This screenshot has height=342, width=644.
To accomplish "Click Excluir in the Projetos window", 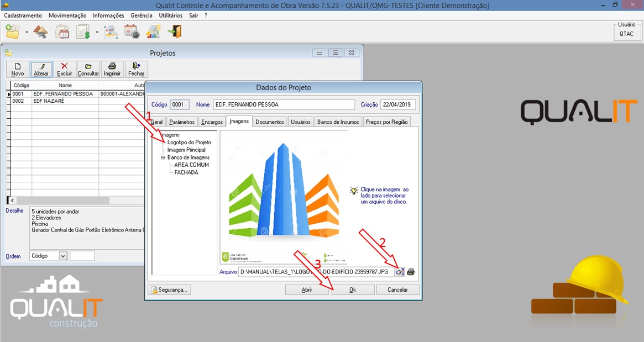I will [65, 70].
